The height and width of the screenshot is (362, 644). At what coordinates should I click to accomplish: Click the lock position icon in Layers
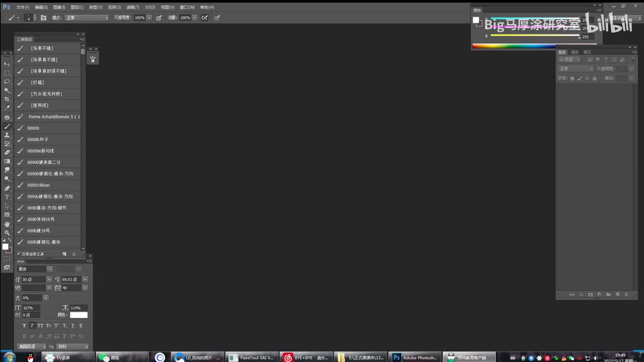pyautogui.click(x=587, y=78)
